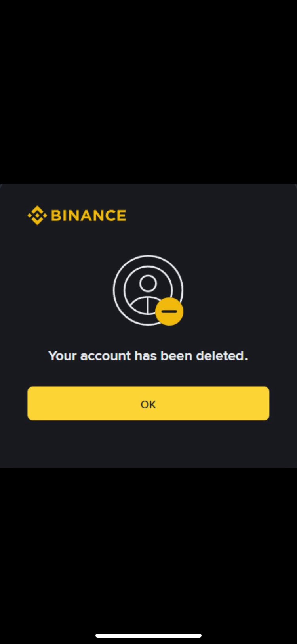The image size is (297, 644).
Task: Tap the "OK" label text
Action: pyautogui.click(x=148, y=404)
